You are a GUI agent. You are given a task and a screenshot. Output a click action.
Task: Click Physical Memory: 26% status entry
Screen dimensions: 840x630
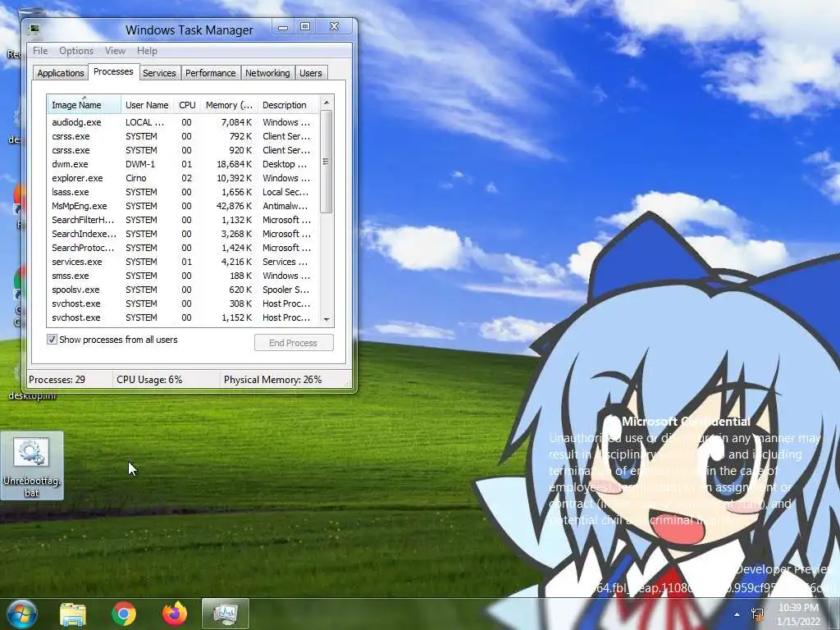(272, 379)
